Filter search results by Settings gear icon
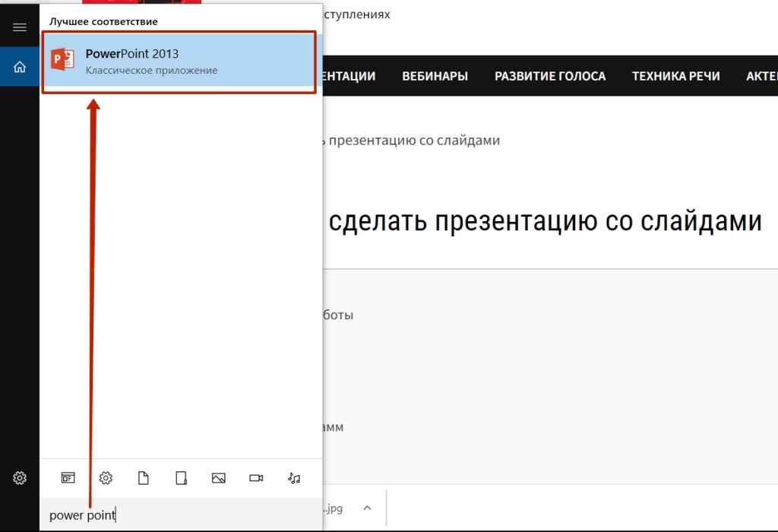778x532 pixels. click(x=106, y=478)
